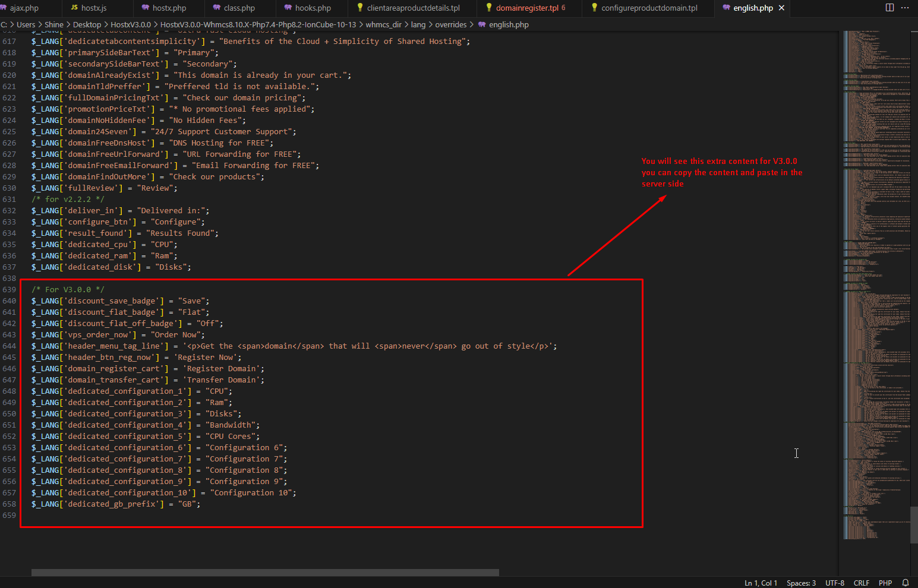The image size is (918, 588).
Task: Click the bulb icon on the clientareaproductdetails.tpl tab
Action: click(360, 8)
